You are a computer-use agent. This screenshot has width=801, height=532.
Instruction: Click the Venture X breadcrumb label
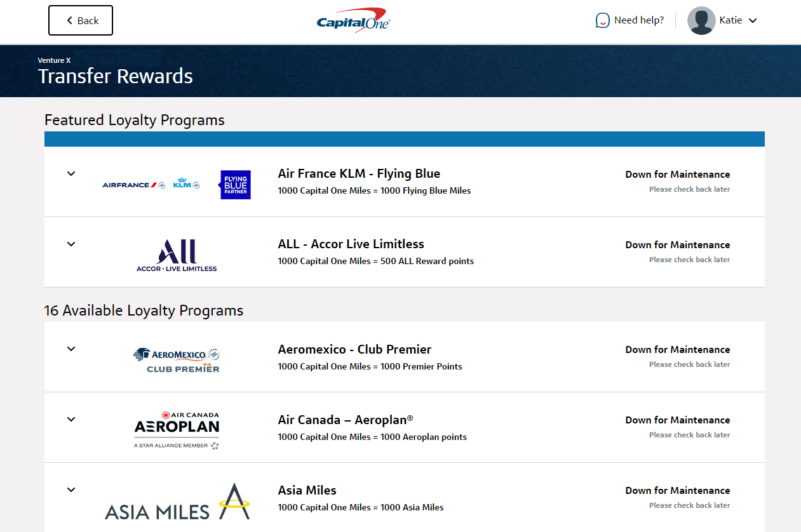click(54, 60)
